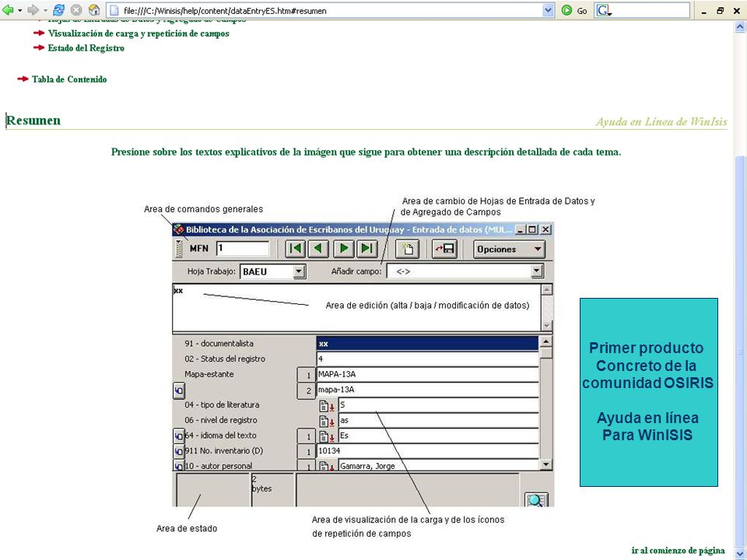
Task: Open the Tabla de Contenido link
Action: [69, 79]
